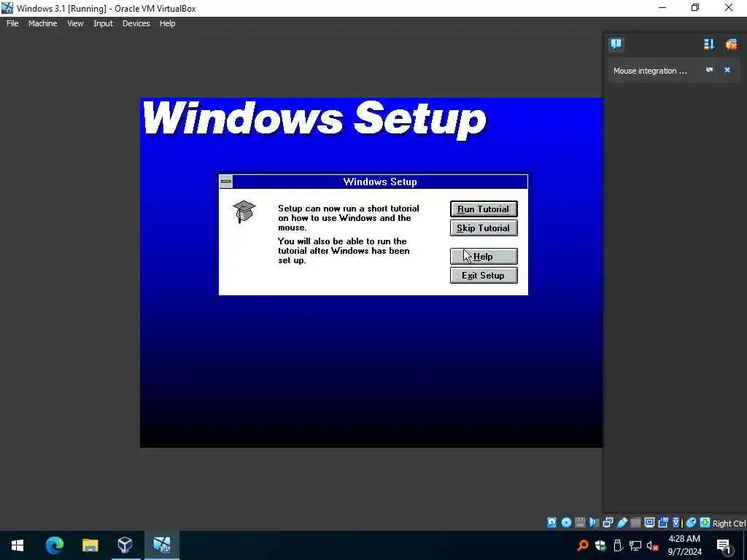This screenshot has width=747, height=560.
Task: Click the keyboard capture green arrow icon
Action: click(x=705, y=522)
